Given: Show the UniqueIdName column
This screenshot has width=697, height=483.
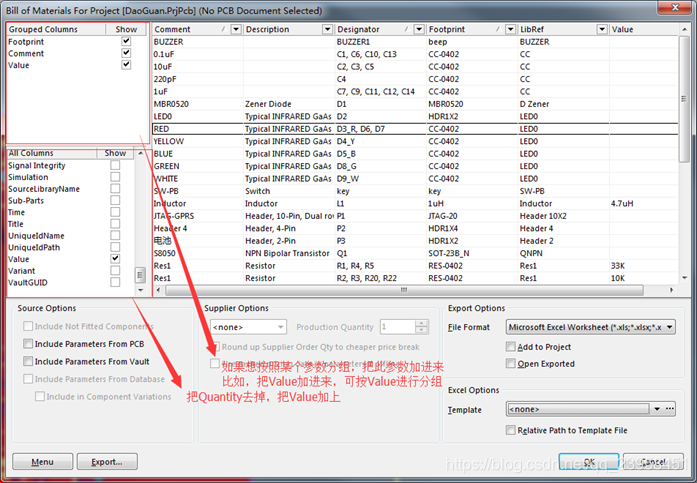Looking at the screenshot, I should point(115,235).
